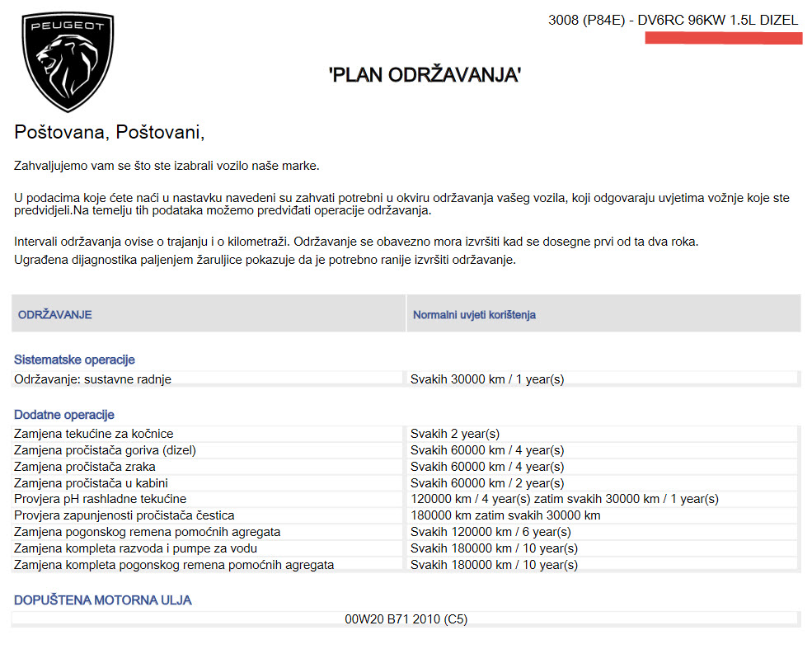This screenshot has height=649, width=812.
Task: Click the interval value for 'Zamjena pročistača zraka'
Action: point(486,467)
